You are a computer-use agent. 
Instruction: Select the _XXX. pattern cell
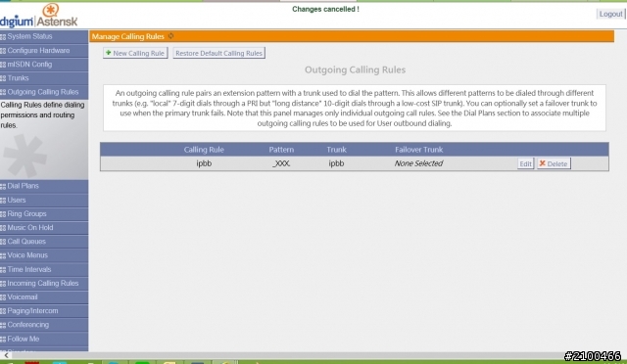[x=281, y=163]
